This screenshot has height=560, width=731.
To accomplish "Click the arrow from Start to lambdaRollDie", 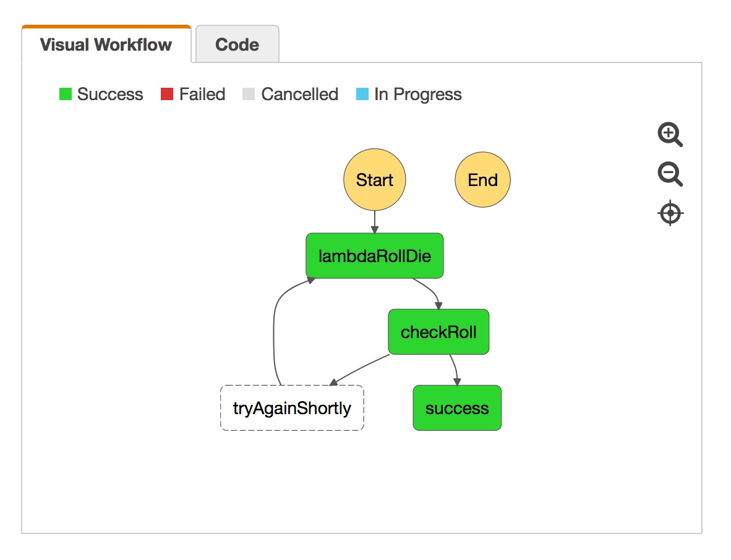I will tap(375, 222).
